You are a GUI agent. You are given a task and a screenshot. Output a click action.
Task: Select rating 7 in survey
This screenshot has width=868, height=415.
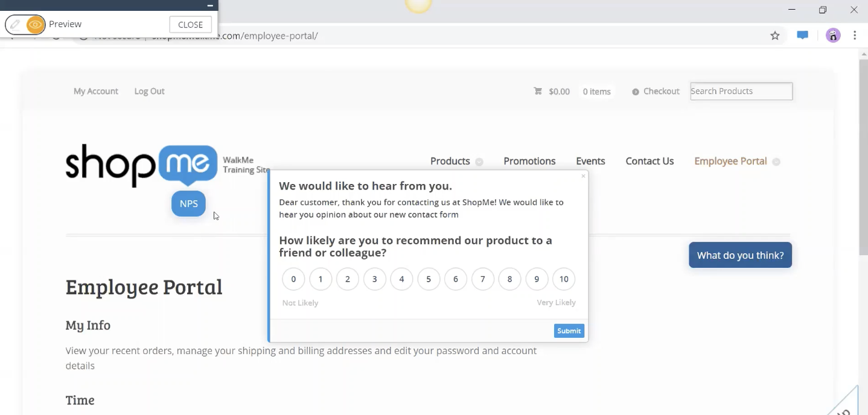[483, 279]
